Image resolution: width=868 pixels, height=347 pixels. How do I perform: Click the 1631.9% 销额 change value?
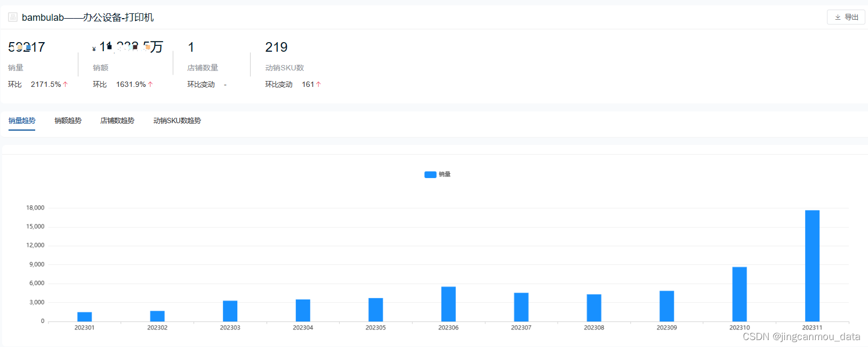click(x=131, y=84)
